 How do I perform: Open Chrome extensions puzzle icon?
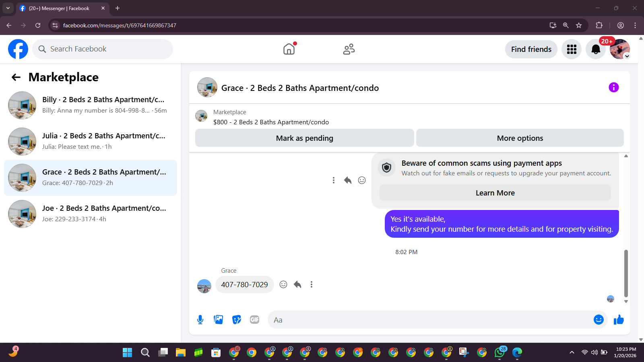pyautogui.click(x=599, y=25)
